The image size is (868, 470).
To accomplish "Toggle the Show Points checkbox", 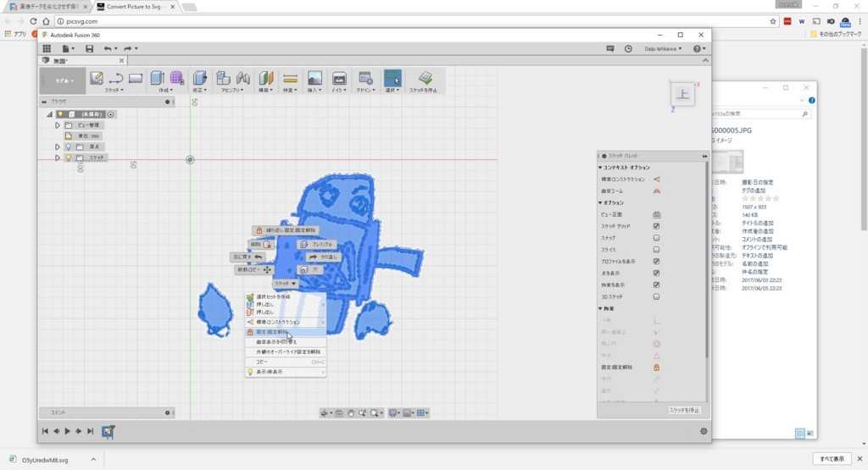I will point(657,274).
